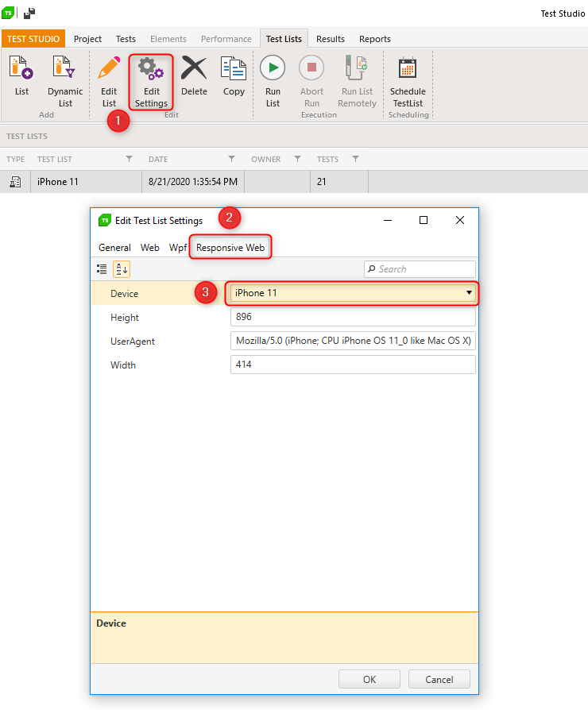This screenshot has width=588, height=710.
Task: Copy the selected test list
Action: (234, 76)
